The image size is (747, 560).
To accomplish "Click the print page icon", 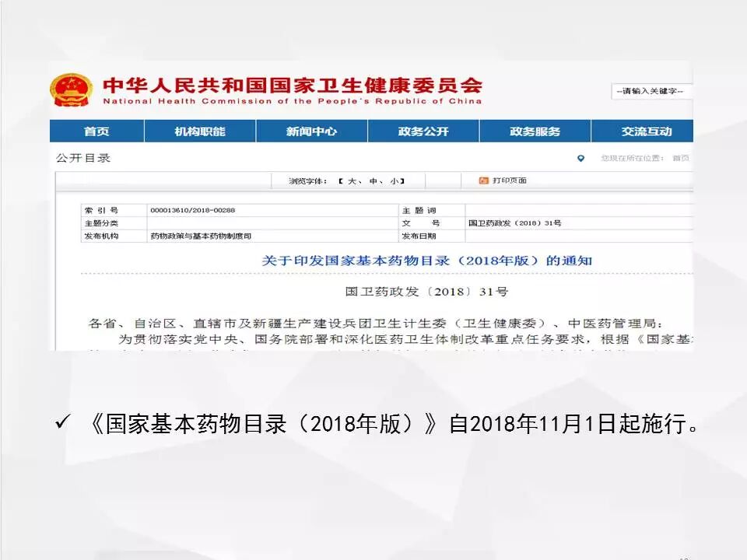I will pyautogui.click(x=483, y=180).
